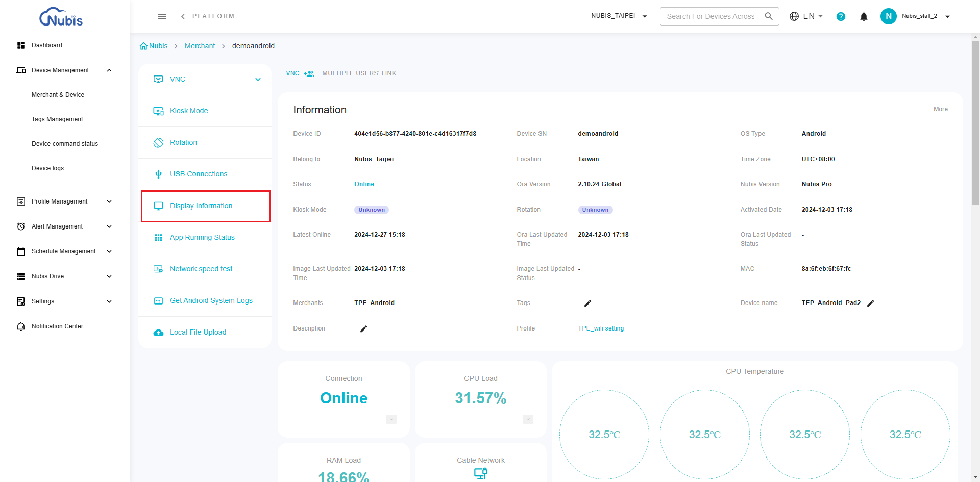Open the hamburger menu icon
This screenshot has width=980, height=482.
162,16
